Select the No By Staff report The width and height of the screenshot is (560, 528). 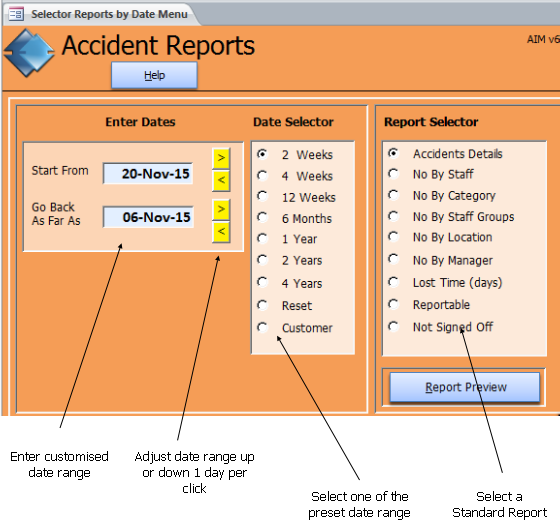click(x=431, y=174)
